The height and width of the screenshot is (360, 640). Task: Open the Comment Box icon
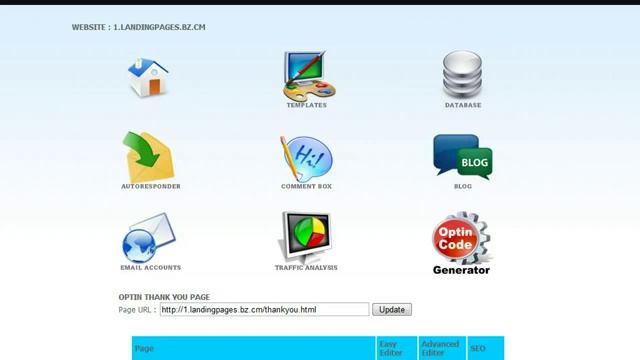point(307,159)
